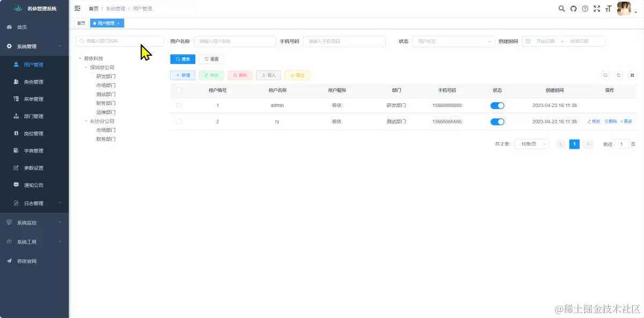The width and height of the screenshot is (644, 318).
Task: Click 更多 link in ry row
Action: pyautogui.click(x=626, y=122)
